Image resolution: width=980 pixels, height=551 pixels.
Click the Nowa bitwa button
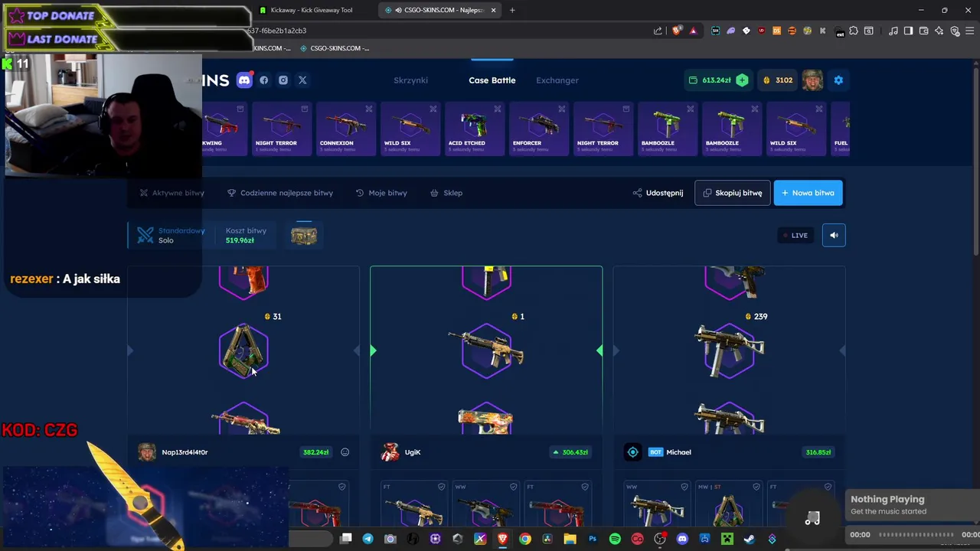pyautogui.click(x=808, y=193)
